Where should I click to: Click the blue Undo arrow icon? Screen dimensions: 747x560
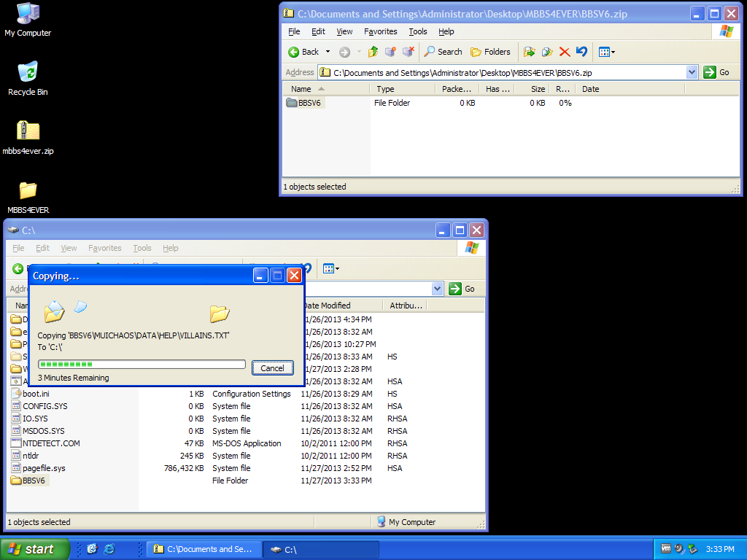(x=581, y=52)
